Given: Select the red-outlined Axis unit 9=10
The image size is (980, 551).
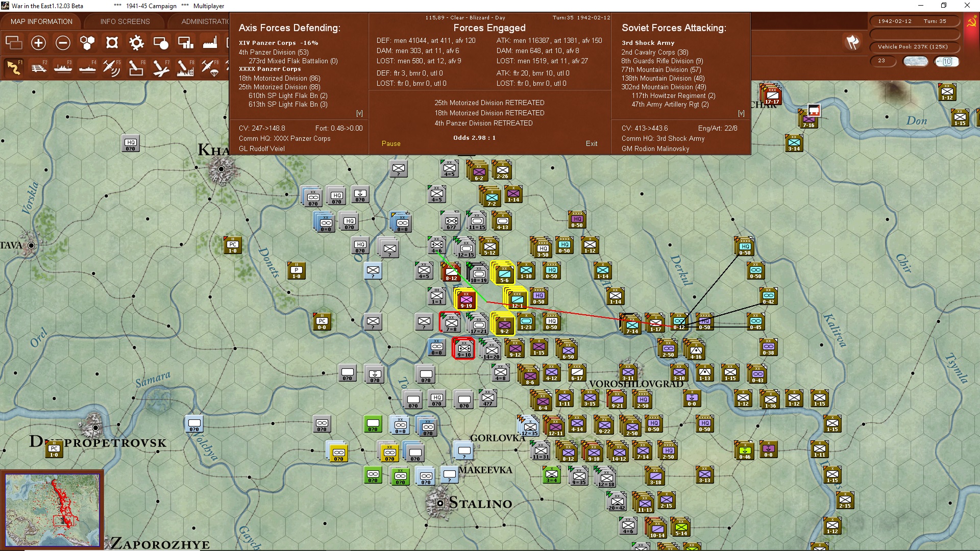Looking at the screenshot, I should (x=463, y=349).
